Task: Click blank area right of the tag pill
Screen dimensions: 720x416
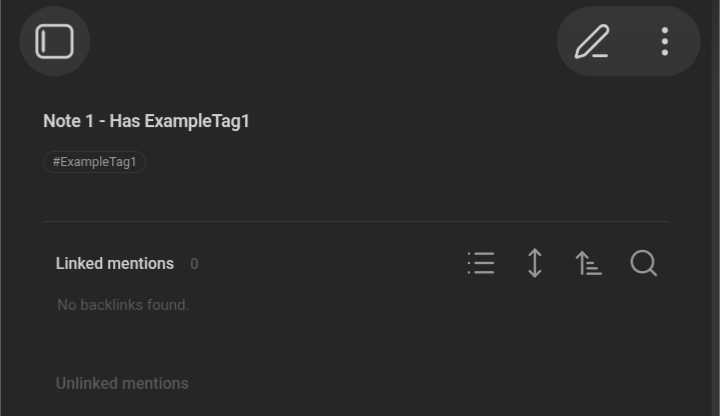Action: 400,162
